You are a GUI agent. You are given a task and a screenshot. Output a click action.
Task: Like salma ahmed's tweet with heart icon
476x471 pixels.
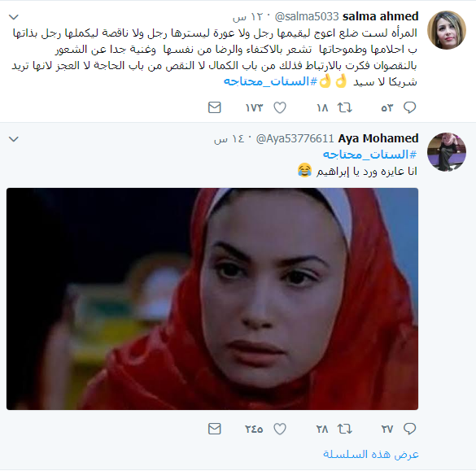pos(280,107)
